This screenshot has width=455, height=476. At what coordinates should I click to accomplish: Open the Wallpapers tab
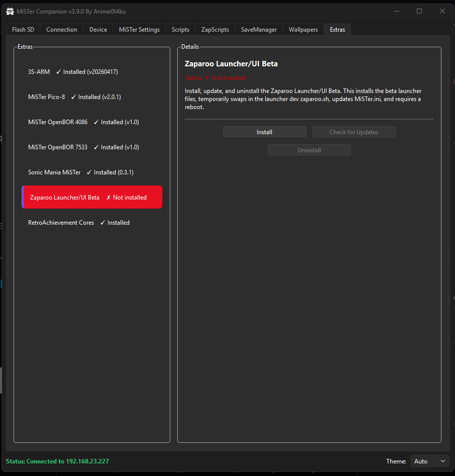pos(303,30)
